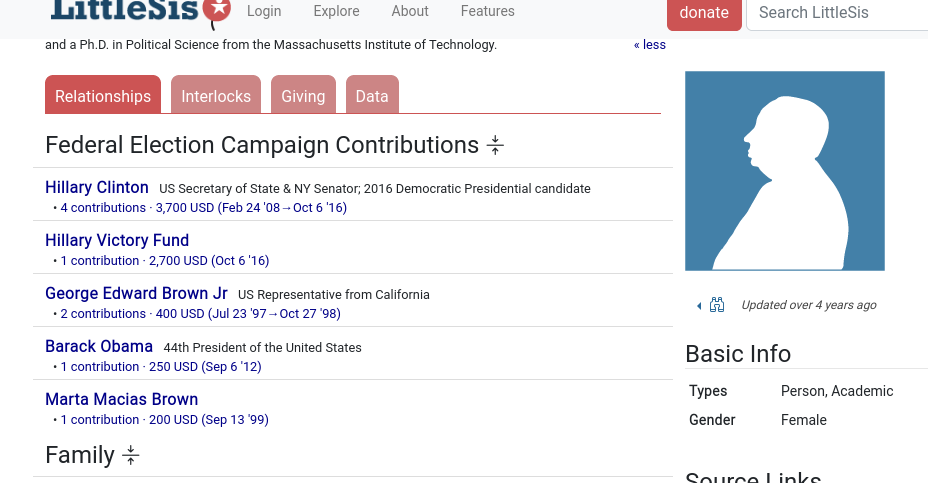This screenshot has height=483, width=928.
Task: Click the donate button
Action: coord(704,13)
